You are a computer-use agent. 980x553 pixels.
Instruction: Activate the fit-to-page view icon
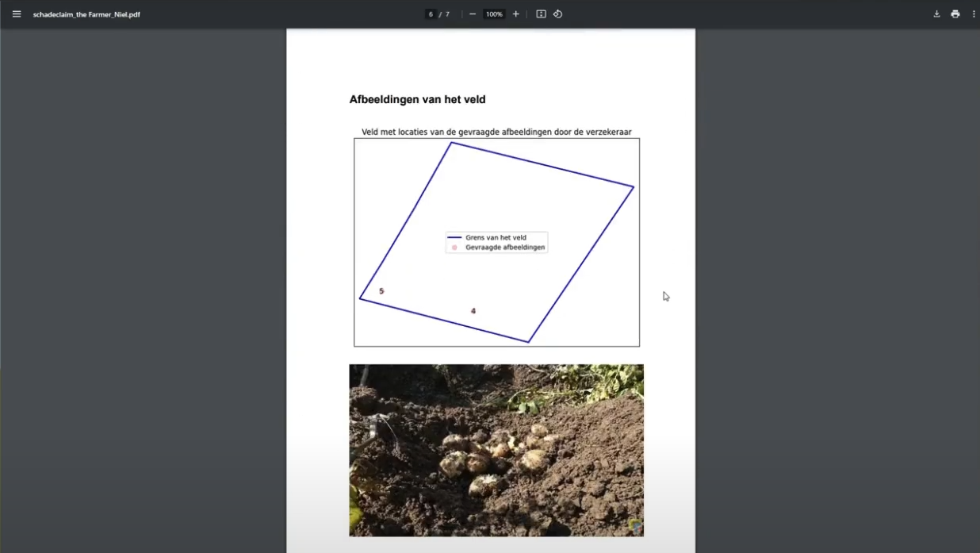(540, 13)
